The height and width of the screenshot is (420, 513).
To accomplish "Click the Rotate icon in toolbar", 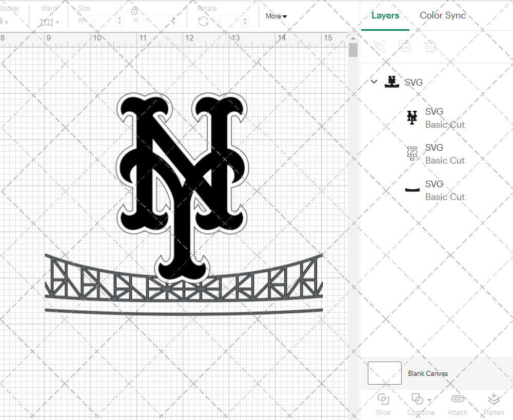I will pyautogui.click(x=204, y=22).
